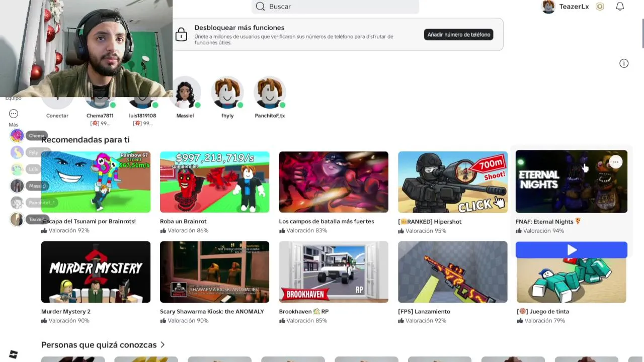Image resolution: width=644 pixels, height=362 pixels.
Task: Open FNAF: Eternal Nights thumbnail
Action: coord(571,182)
